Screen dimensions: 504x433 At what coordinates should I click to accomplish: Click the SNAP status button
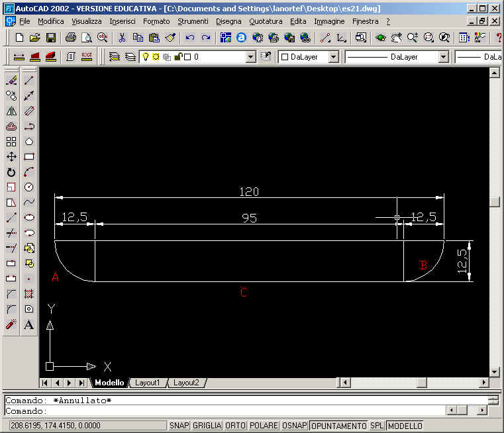tap(178, 426)
